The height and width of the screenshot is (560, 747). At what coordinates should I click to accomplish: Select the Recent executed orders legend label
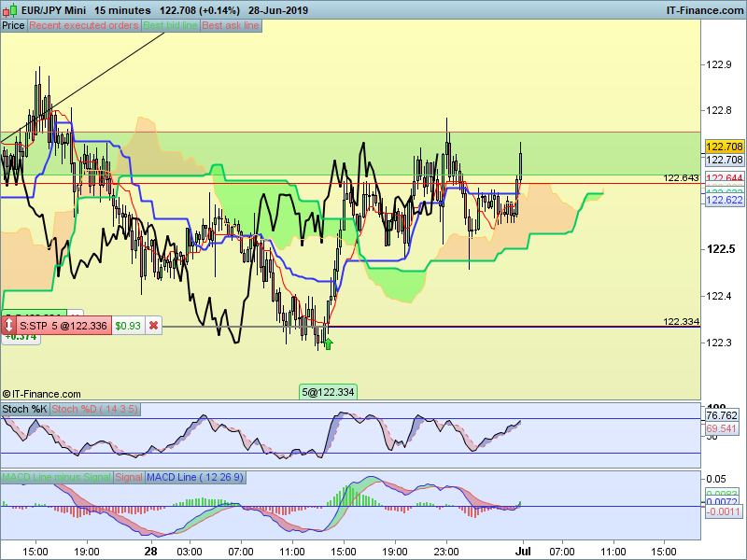(84, 26)
